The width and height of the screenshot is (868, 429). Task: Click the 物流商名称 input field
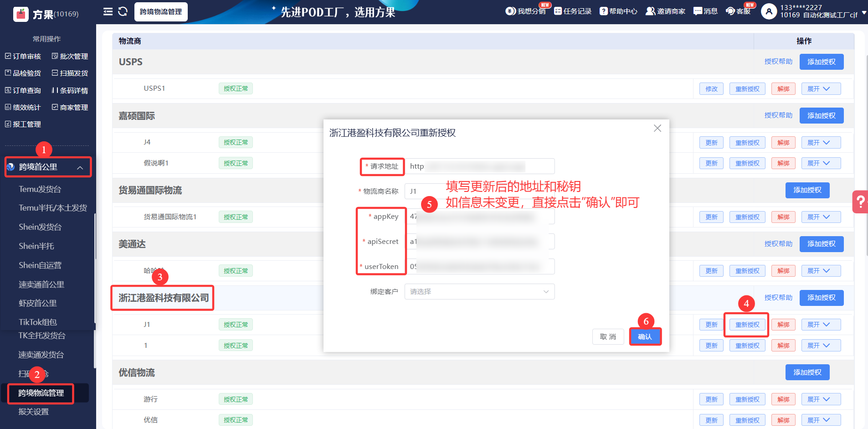coord(479,191)
